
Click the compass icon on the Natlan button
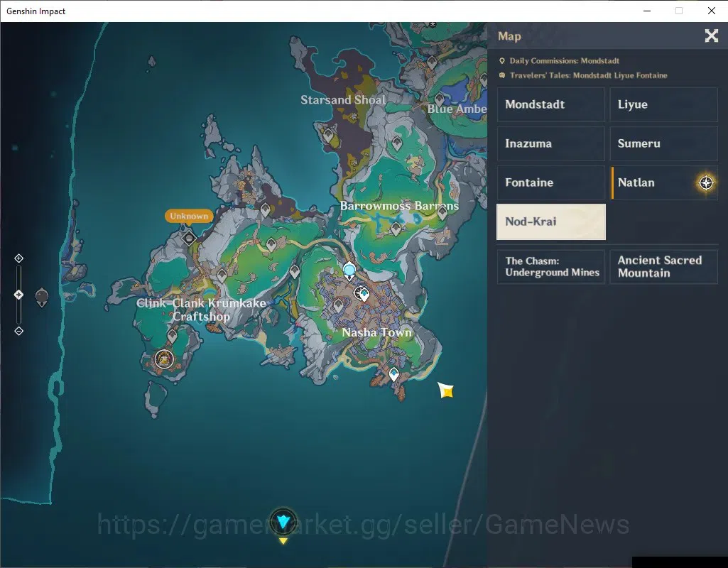[x=706, y=183]
